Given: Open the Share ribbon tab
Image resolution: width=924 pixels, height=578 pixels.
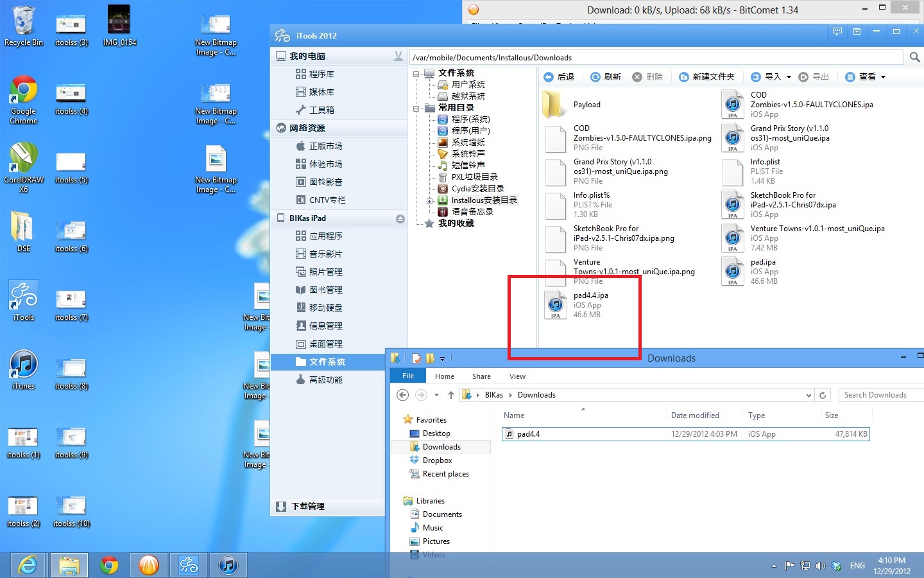Looking at the screenshot, I should (481, 376).
